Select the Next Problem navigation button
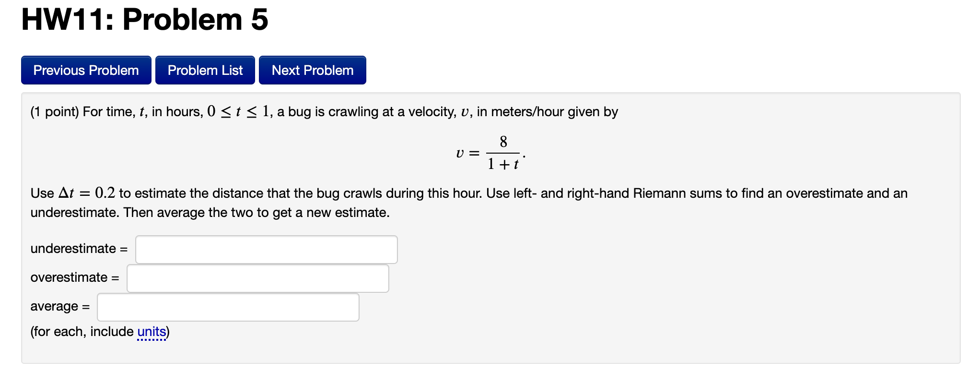 [312, 70]
